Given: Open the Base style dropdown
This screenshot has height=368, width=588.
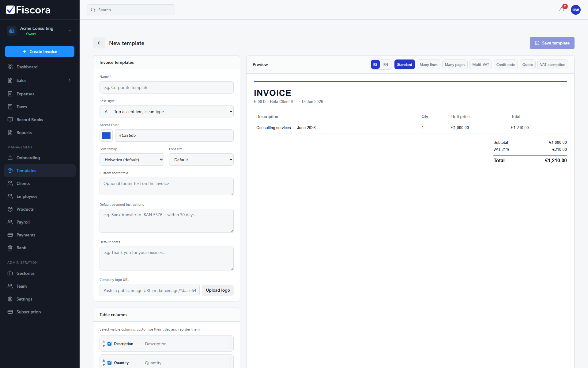Looking at the screenshot, I should coord(167,112).
